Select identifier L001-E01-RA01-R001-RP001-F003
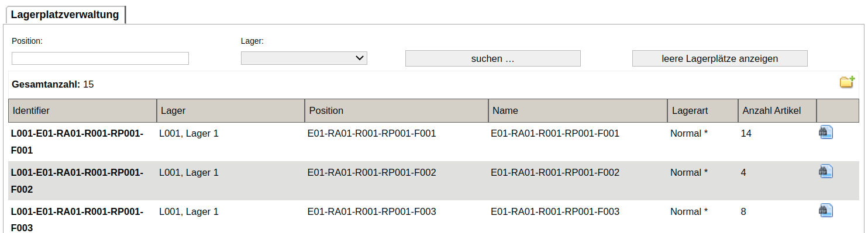 click(x=77, y=220)
